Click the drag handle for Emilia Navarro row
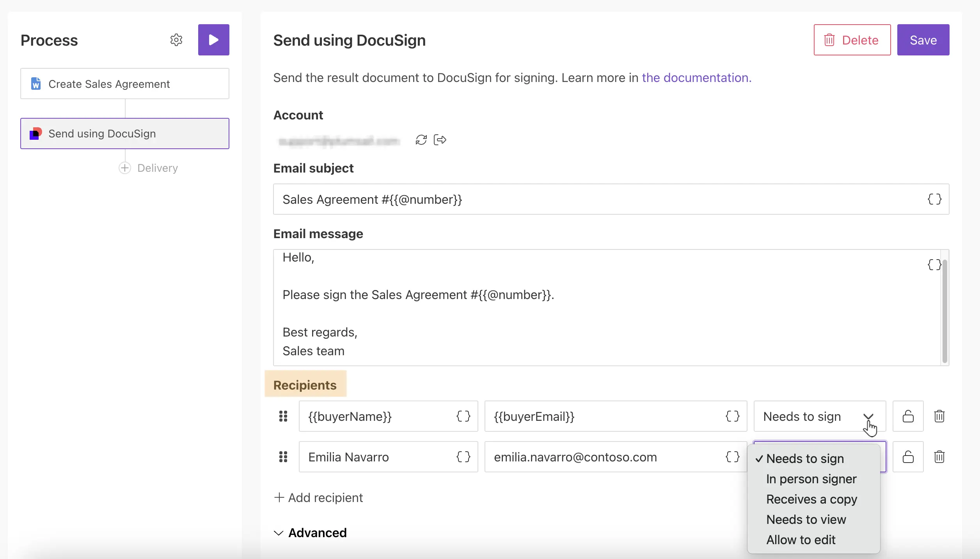This screenshot has height=559, width=980. click(283, 457)
